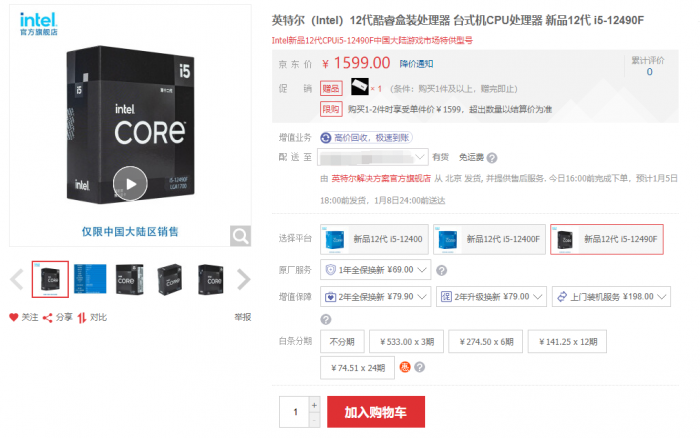
Task: Open the 上门装机服务 ¥198.00 dropdown
Action: [611, 296]
